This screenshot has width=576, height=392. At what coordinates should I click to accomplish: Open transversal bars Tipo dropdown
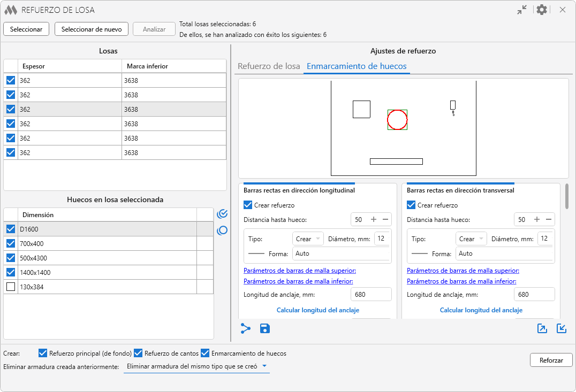(472, 239)
